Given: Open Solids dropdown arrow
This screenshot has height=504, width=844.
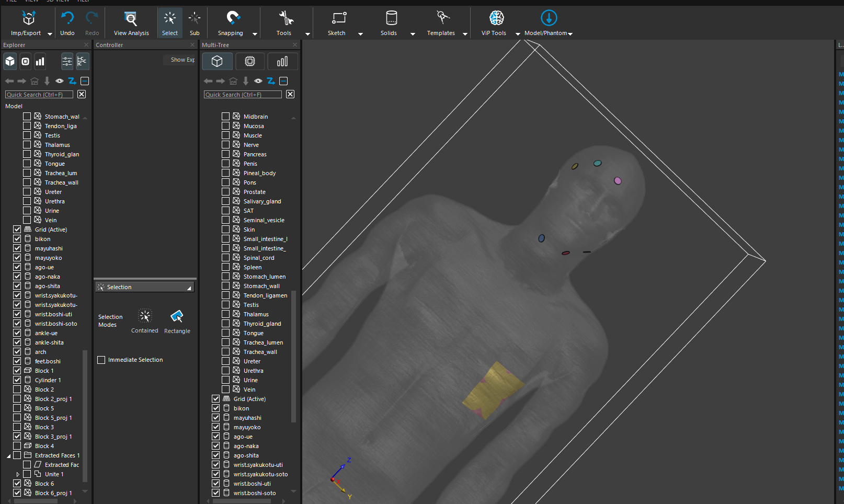Looking at the screenshot, I should [413, 34].
